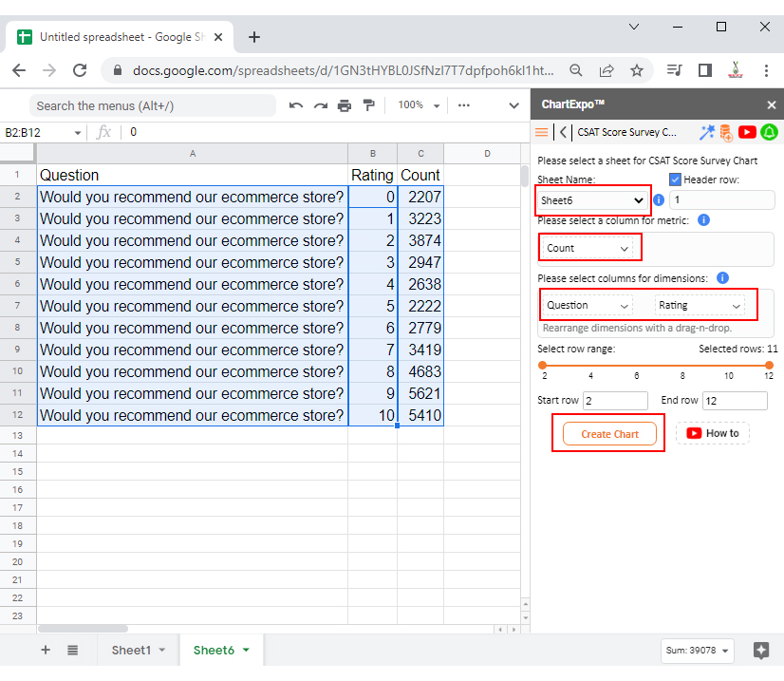Click the ChartExpo orange database icon
Image resolution: width=784 pixels, height=681 pixels.
[x=726, y=133]
